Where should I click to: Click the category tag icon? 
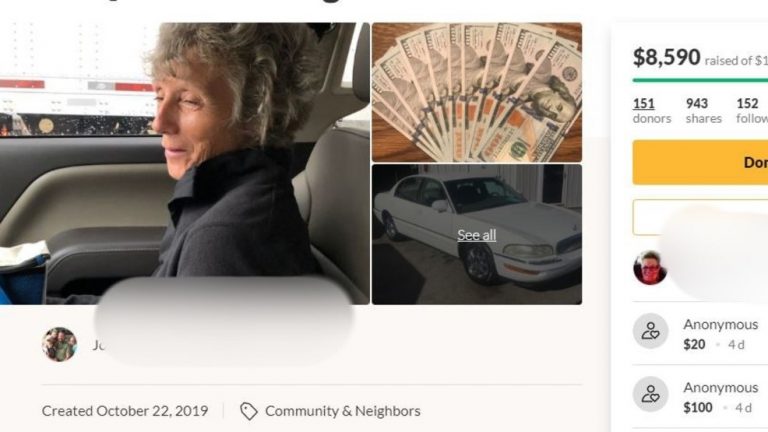pyautogui.click(x=248, y=411)
